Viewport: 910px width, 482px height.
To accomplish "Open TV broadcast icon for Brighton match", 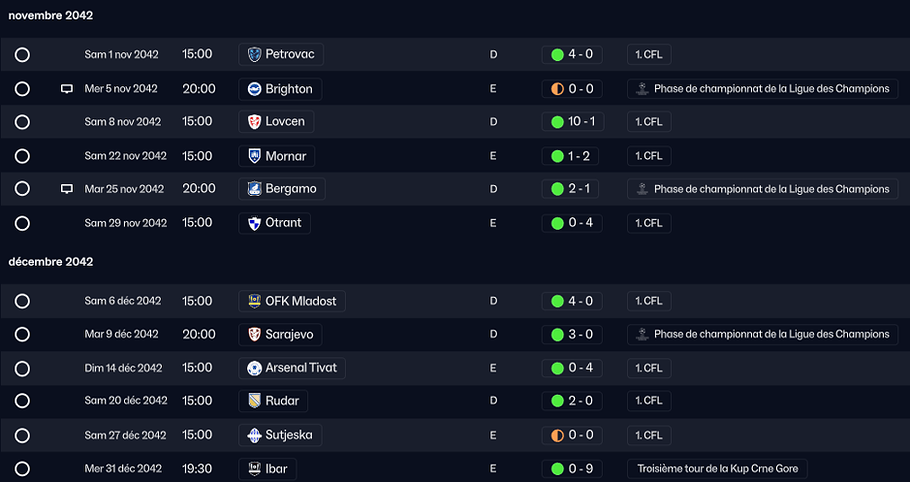I will click(x=67, y=89).
